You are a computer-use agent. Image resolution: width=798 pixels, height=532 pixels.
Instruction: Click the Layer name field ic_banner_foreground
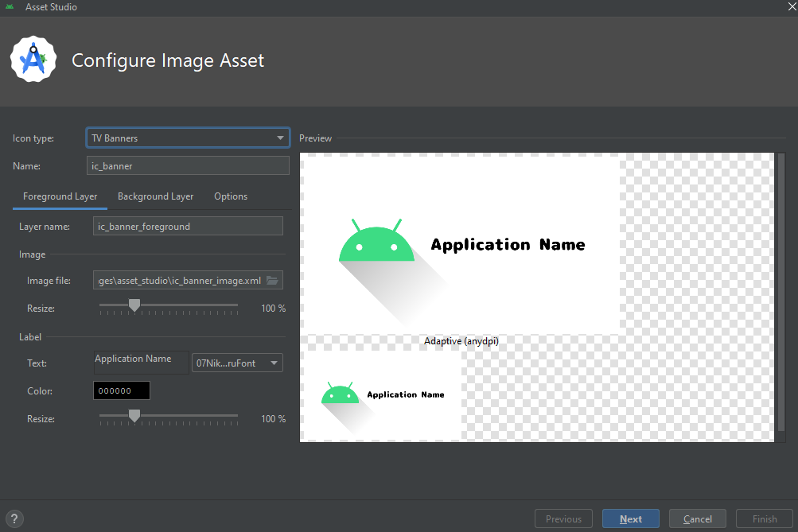pos(188,227)
